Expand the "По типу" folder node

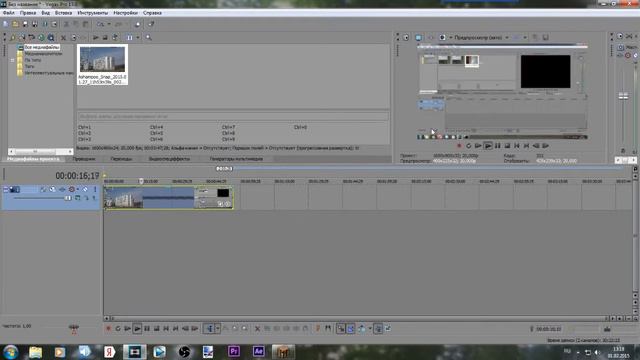(x=12, y=60)
